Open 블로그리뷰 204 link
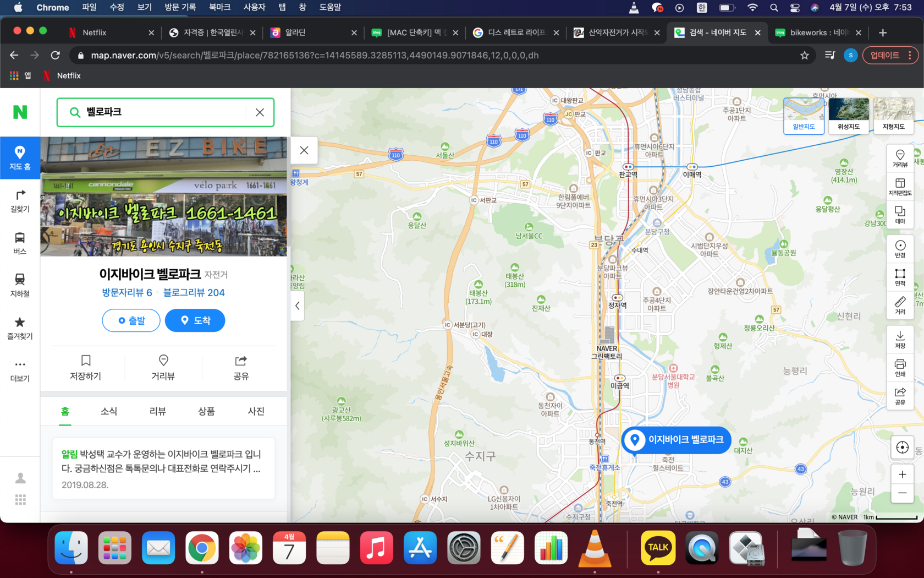Image resolution: width=924 pixels, height=578 pixels. point(194,292)
